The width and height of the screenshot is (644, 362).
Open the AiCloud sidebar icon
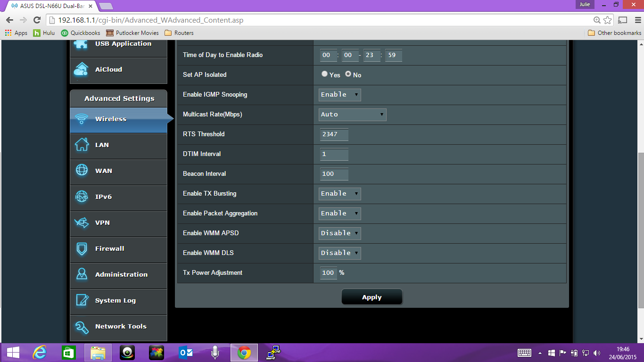[82, 70]
